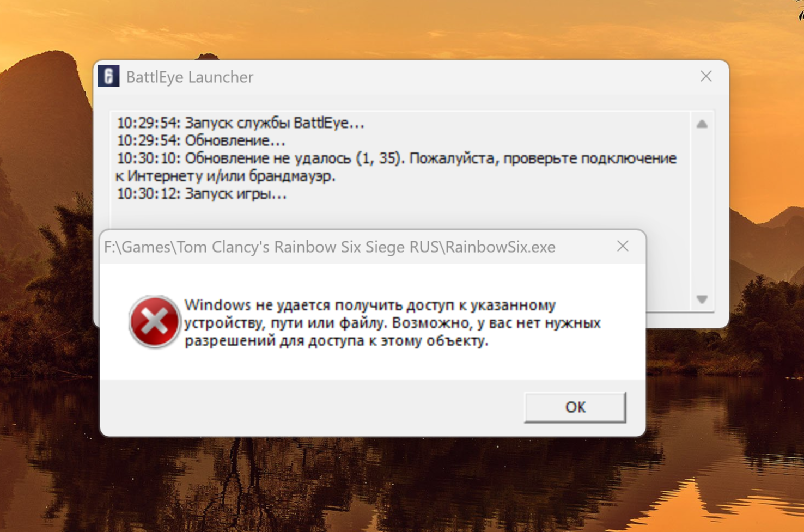The width and height of the screenshot is (804, 532).
Task: Click the log scrollbar up arrow
Action: (702, 124)
